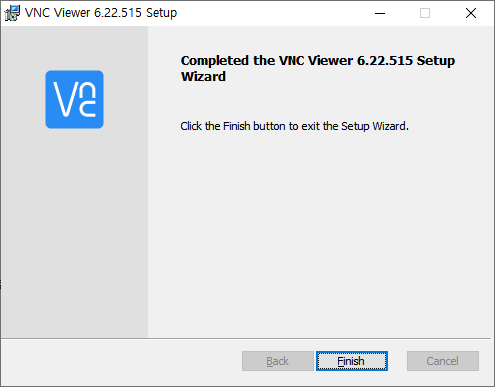Click the disabled Cancel button

(443, 361)
